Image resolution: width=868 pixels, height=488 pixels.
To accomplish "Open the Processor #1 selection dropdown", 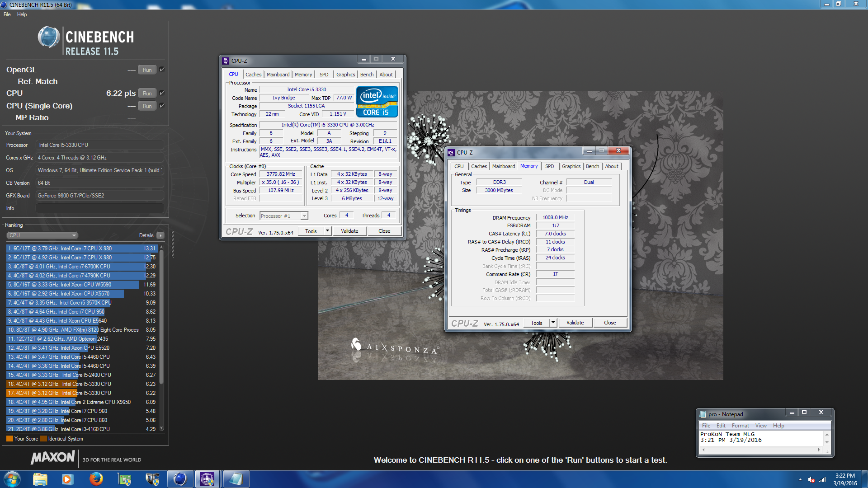I will coord(284,216).
